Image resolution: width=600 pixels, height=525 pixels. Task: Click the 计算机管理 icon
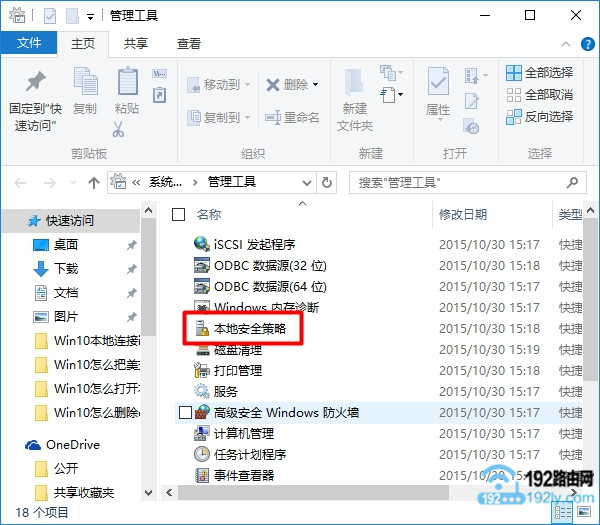[x=202, y=433]
